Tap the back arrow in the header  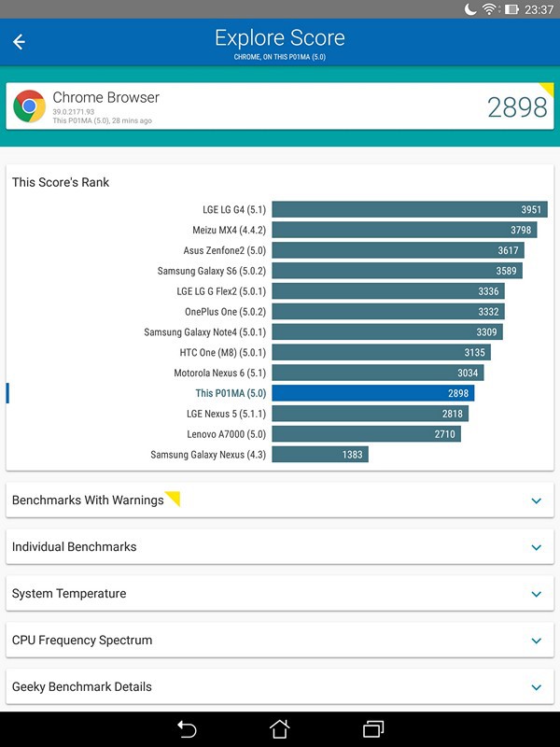click(19, 42)
